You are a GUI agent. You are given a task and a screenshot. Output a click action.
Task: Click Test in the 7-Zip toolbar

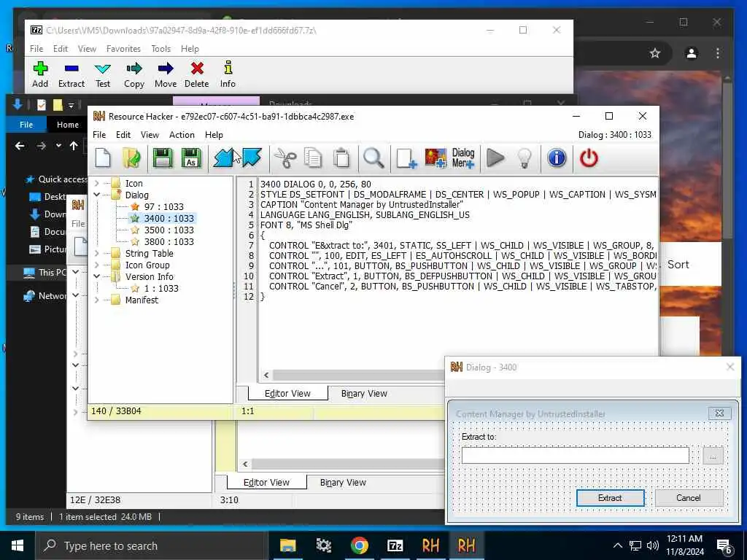click(102, 74)
